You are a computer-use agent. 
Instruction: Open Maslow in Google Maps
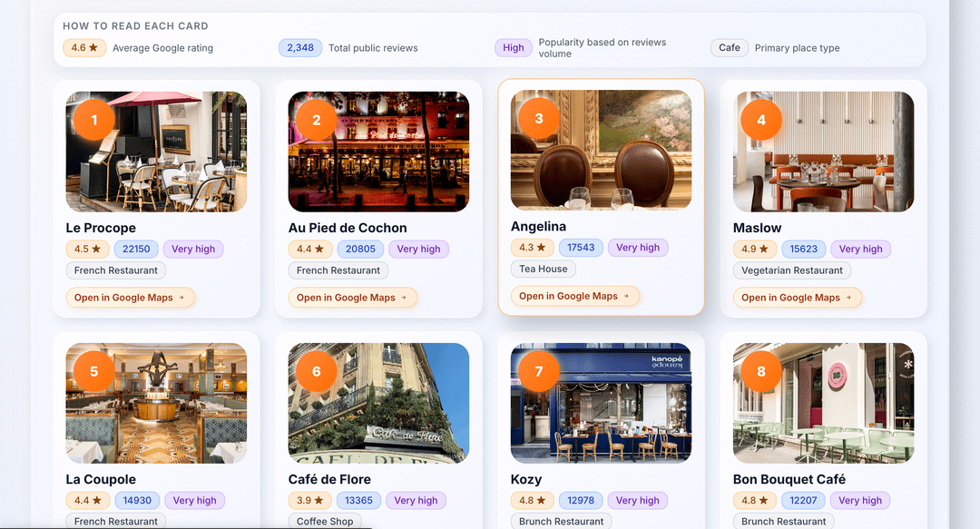pos(797,298)
